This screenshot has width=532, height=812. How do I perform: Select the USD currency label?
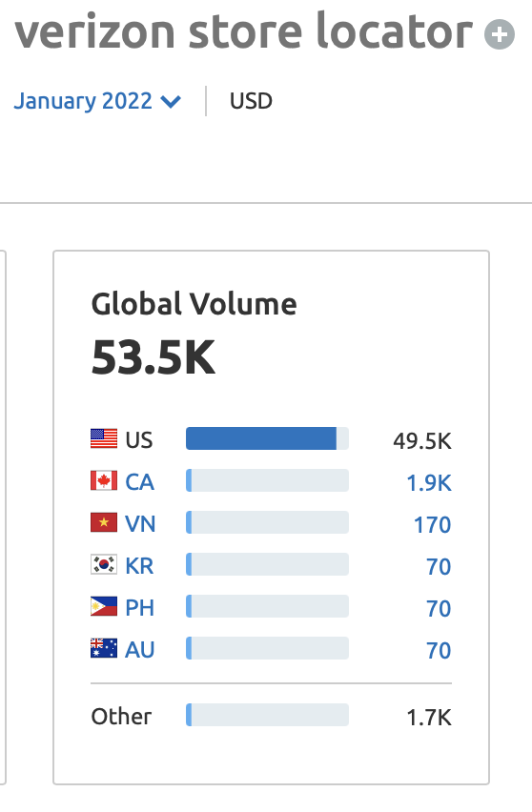[251, 101]
